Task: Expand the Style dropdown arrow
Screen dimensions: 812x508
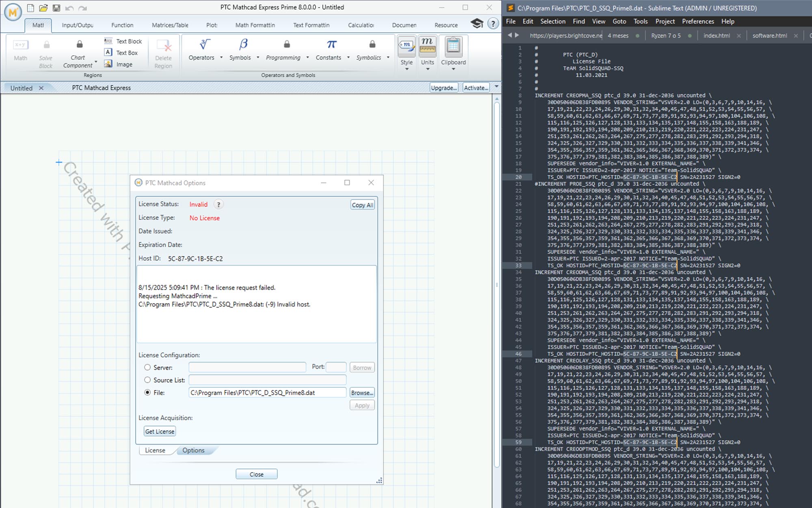Action: pyautogui.click(x=406, y=69)
